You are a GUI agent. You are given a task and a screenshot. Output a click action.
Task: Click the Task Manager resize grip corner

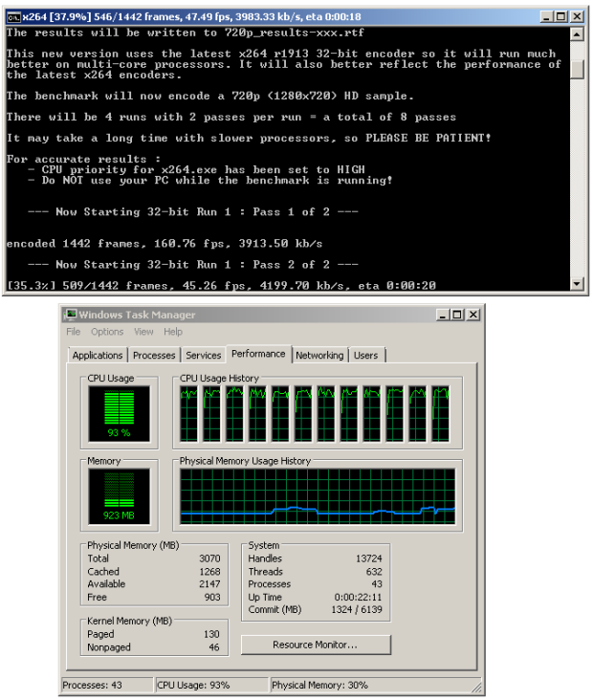(x=477, y=687)
